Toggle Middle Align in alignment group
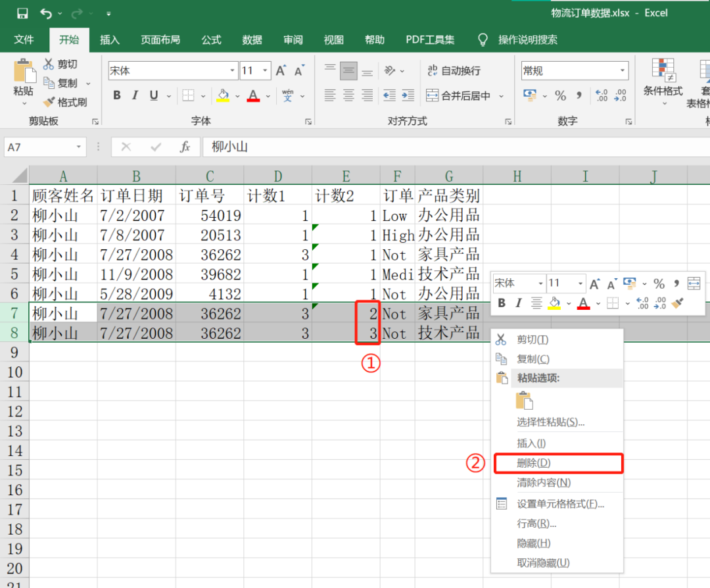710x588 pixels. tap(348, 70)
